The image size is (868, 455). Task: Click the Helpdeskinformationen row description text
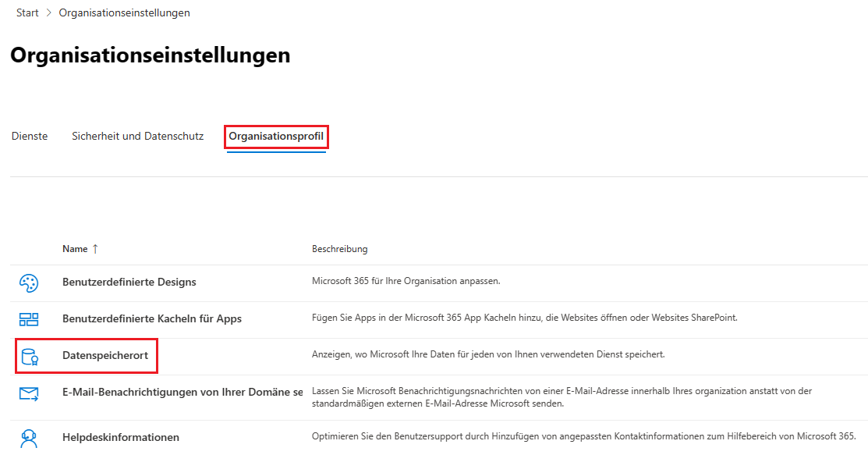click(583, 436)
